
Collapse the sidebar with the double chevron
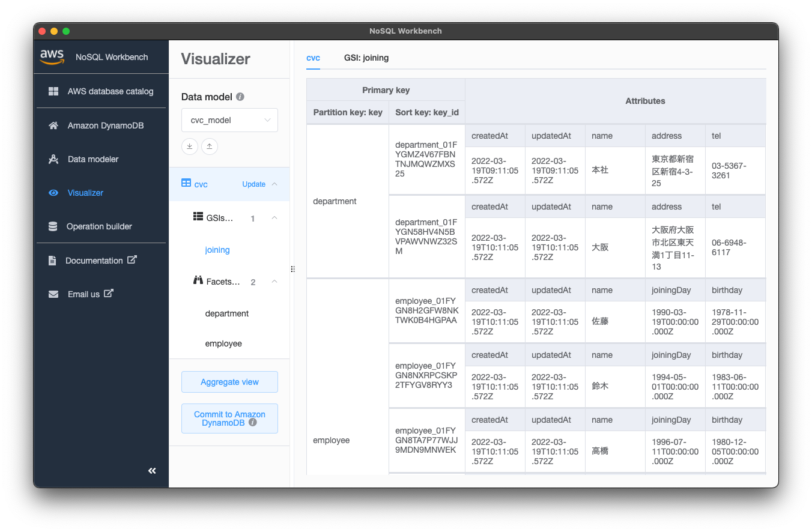(152, 471)
